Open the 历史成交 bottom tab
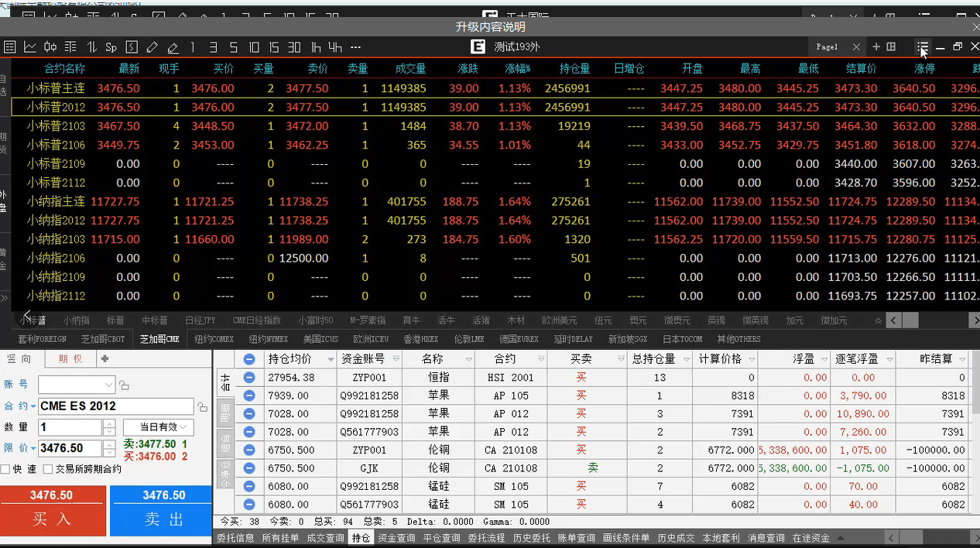The height and width of the screenshot is (548, 980). pos(677,538)
